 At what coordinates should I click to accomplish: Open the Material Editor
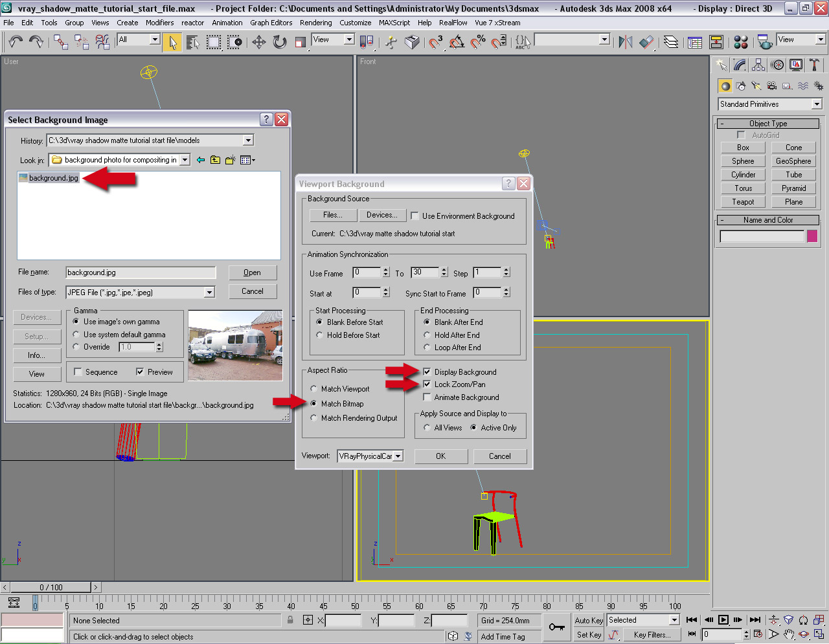coord(740,41)
